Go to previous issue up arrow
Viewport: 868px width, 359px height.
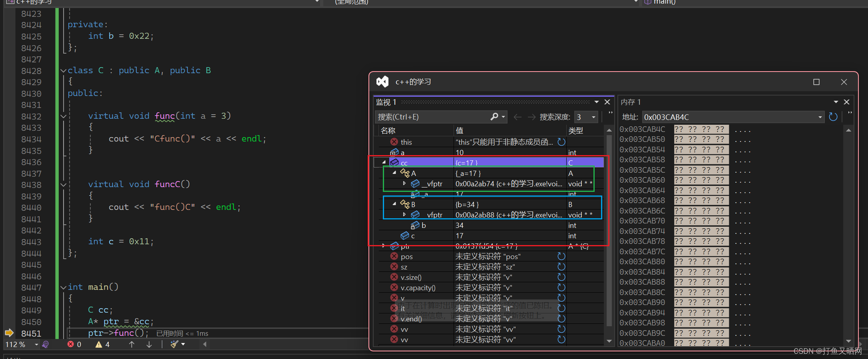point(131,344)
